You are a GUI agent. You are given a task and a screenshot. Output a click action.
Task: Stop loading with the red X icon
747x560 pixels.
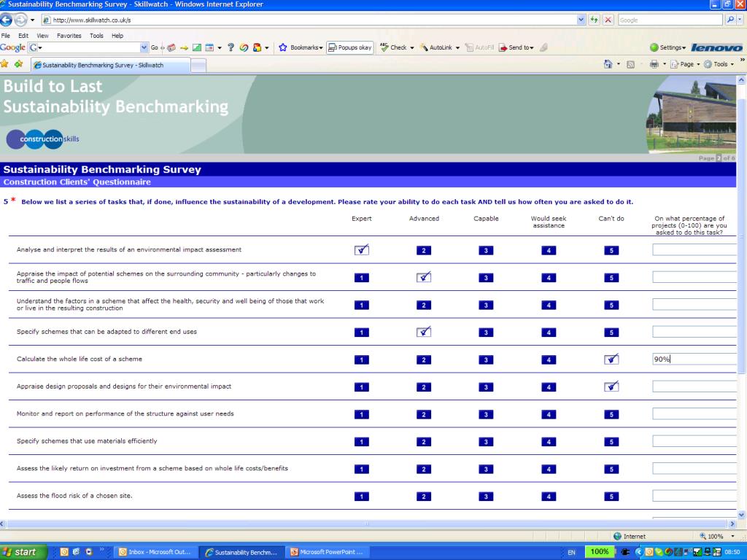pos(608,20)
